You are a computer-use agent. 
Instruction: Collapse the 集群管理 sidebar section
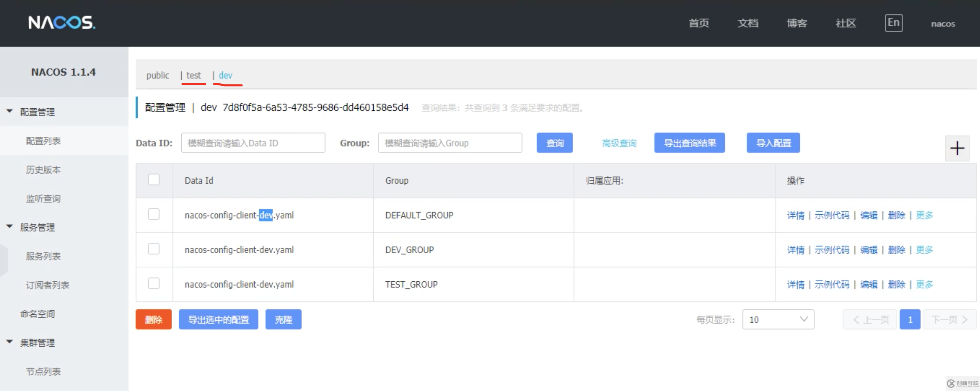pyautogui.click(x=9, y=341)
